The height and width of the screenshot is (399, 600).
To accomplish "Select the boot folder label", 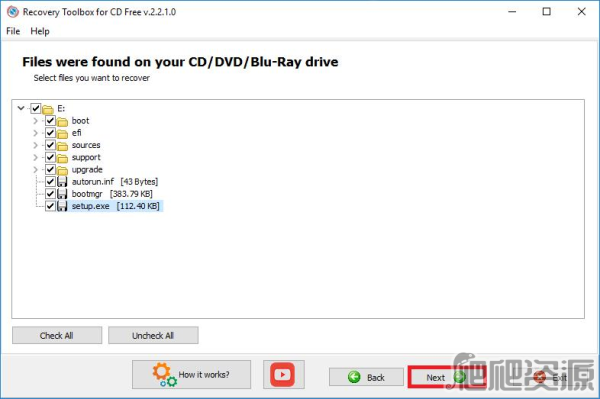I will point(80,121).
